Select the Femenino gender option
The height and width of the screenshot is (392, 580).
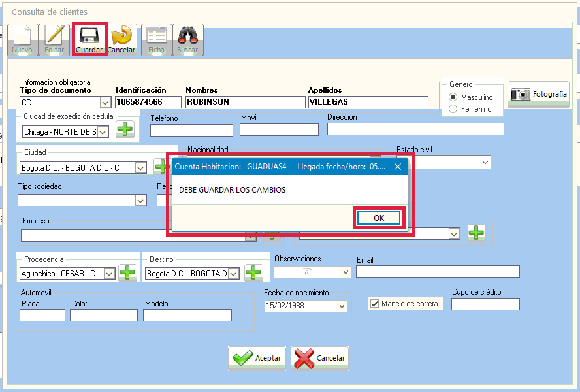(453, 109)
